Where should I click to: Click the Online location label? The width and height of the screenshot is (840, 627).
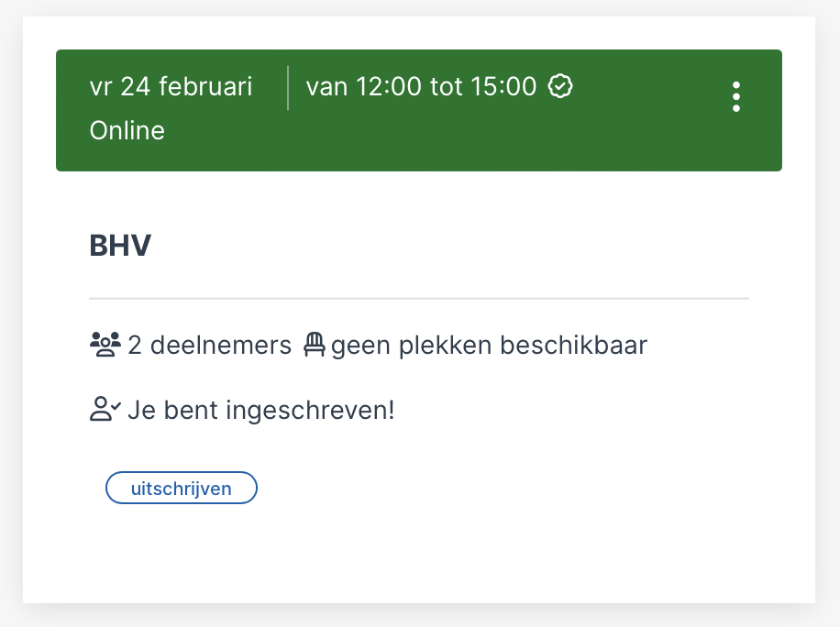[x=127, y=131]
